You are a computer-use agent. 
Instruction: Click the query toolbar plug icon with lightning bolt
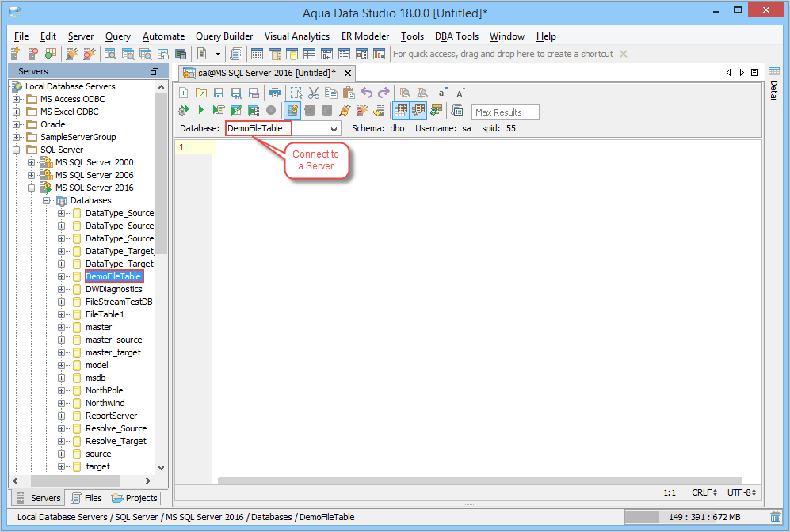(x=344, y=110)
